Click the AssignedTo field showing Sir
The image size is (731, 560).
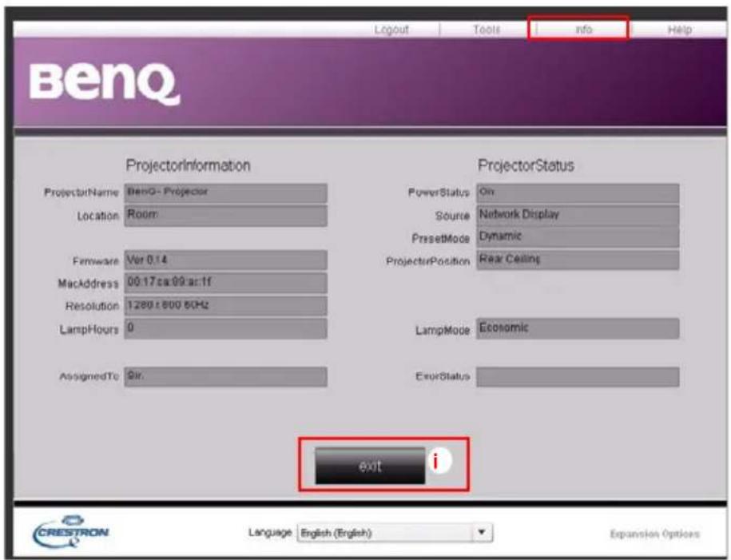point(225,377)
